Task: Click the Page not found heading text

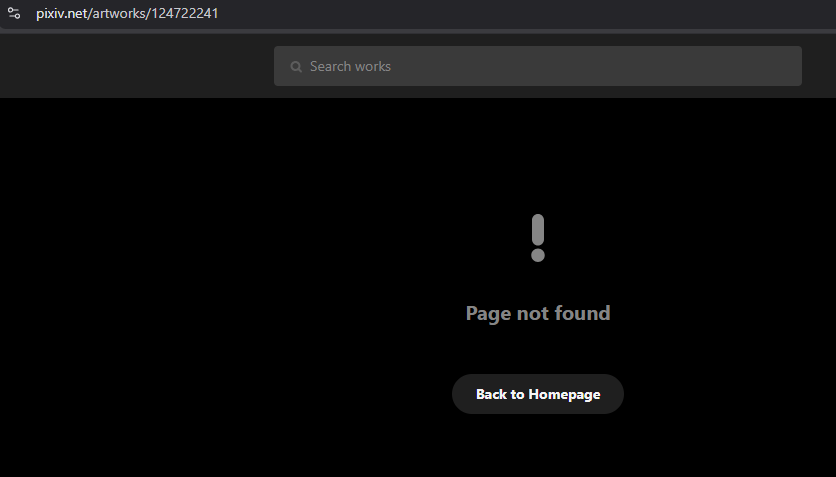Action: click(537, 313)
